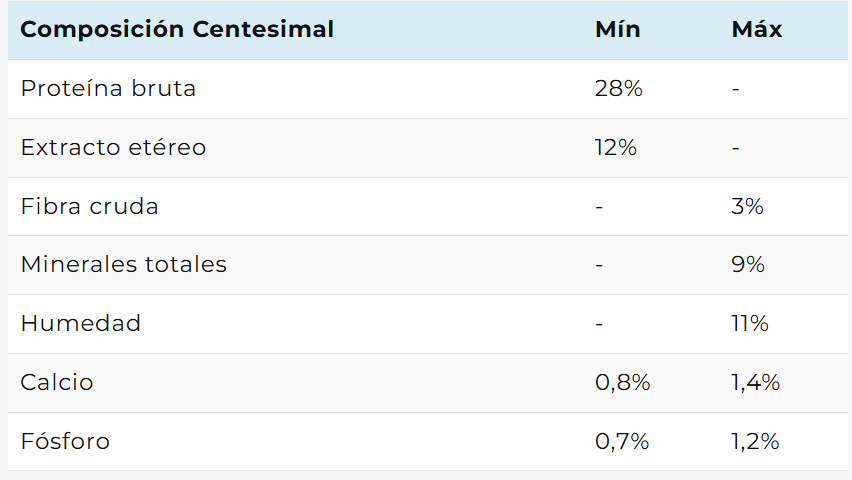Click the Fósforo row label
Image resolution: width=852 pixels, height=480 pixels.
(65, 442)
